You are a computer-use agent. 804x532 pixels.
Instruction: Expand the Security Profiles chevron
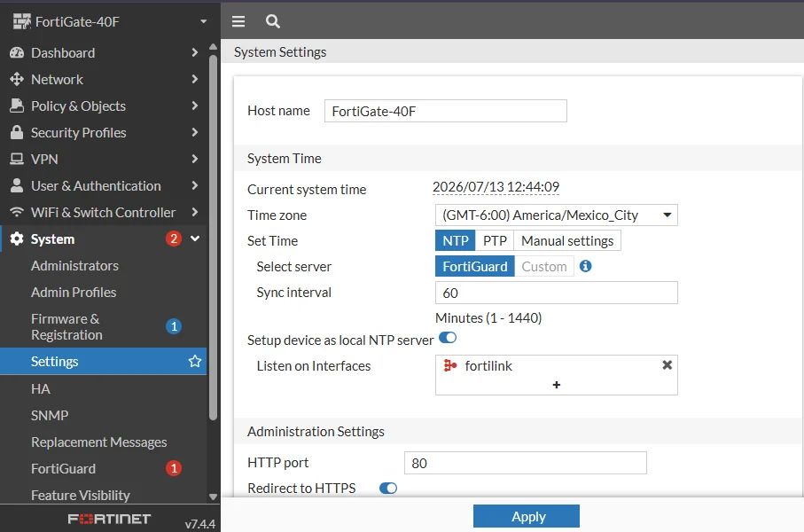tap(194, 132)
